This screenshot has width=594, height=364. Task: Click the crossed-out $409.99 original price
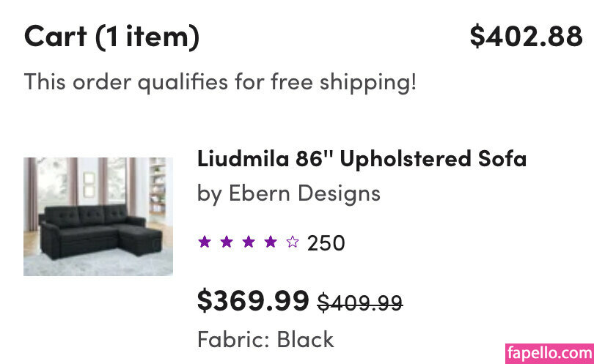point(359,302)
